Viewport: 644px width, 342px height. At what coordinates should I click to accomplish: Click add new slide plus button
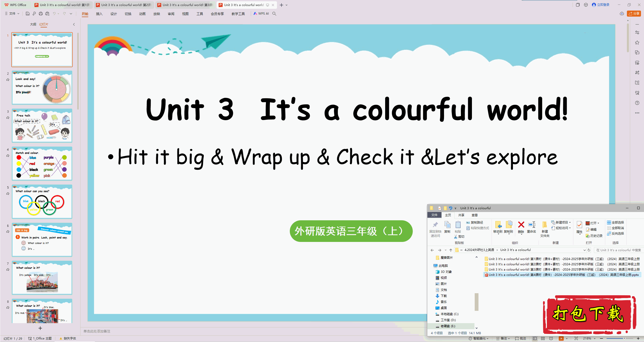pyautogui.click(x=40, y=328)
